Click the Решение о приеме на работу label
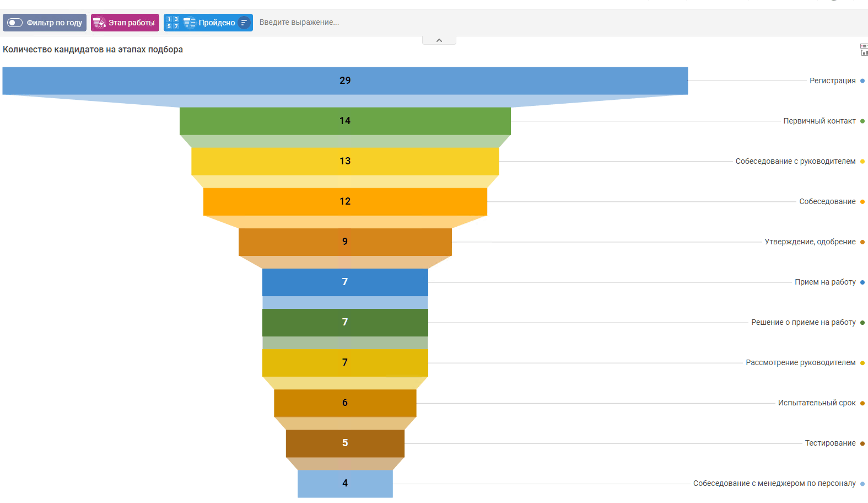 coord(804,322)
